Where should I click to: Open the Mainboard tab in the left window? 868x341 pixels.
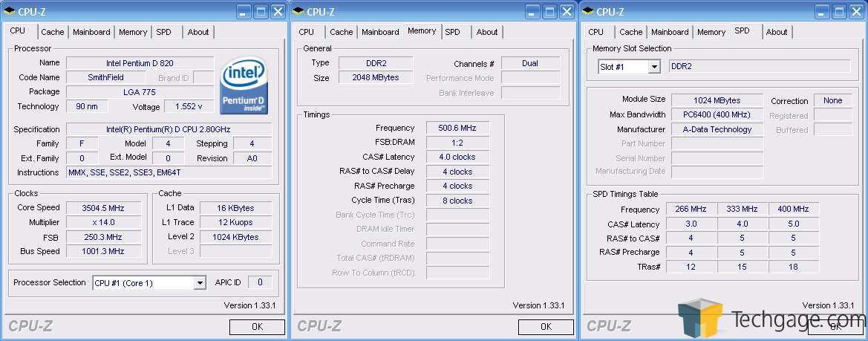[x=91, y=32]
